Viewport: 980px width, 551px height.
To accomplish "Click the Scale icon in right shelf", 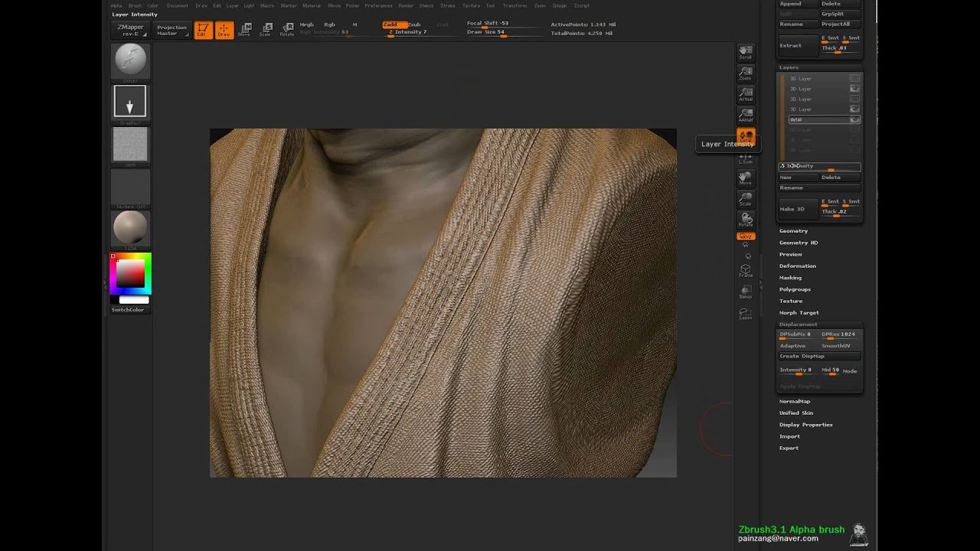I will (x=745, y=199).
